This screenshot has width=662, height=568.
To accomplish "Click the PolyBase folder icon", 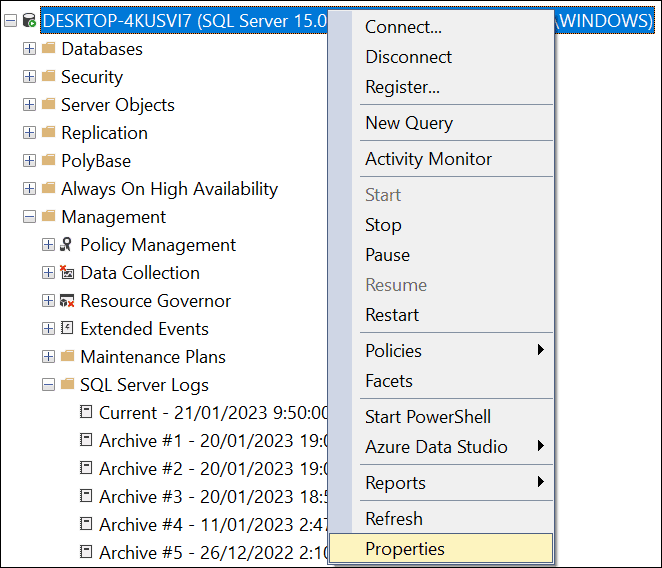I will (x=49, y=160).
